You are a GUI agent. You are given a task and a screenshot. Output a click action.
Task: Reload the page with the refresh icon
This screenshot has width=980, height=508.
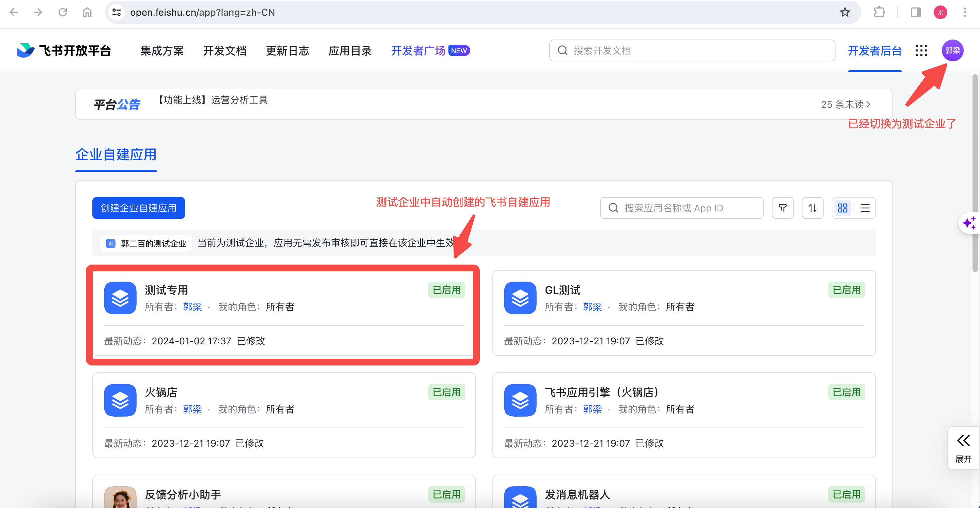coord(63,12)
